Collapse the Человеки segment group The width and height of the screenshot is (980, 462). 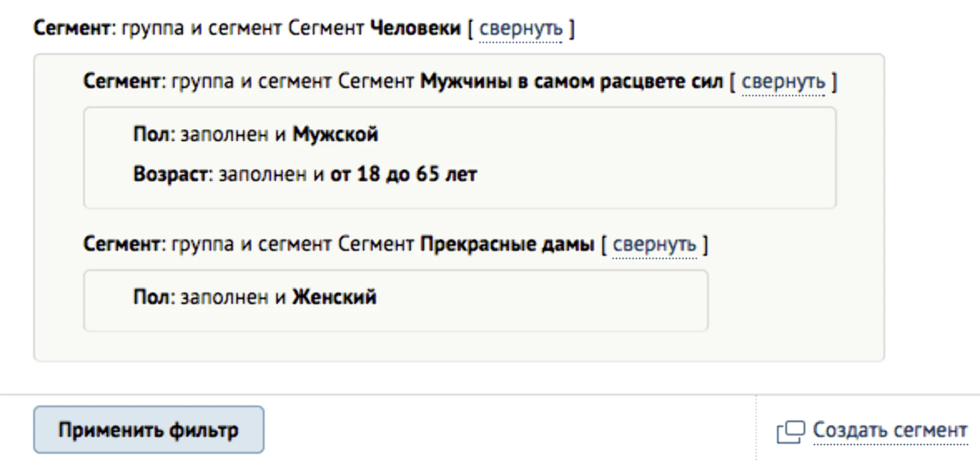pos(521,29)
